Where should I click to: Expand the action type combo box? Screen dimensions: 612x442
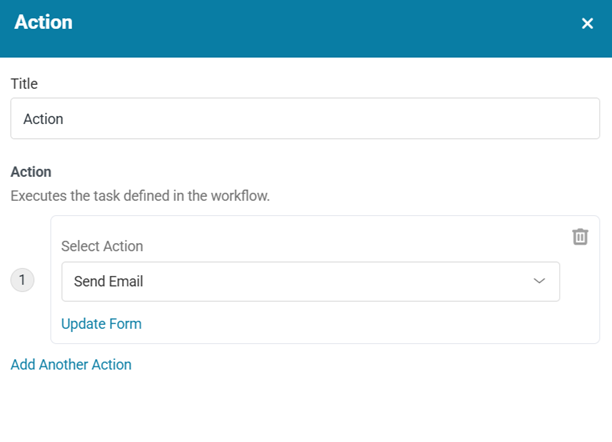[310, 282]
